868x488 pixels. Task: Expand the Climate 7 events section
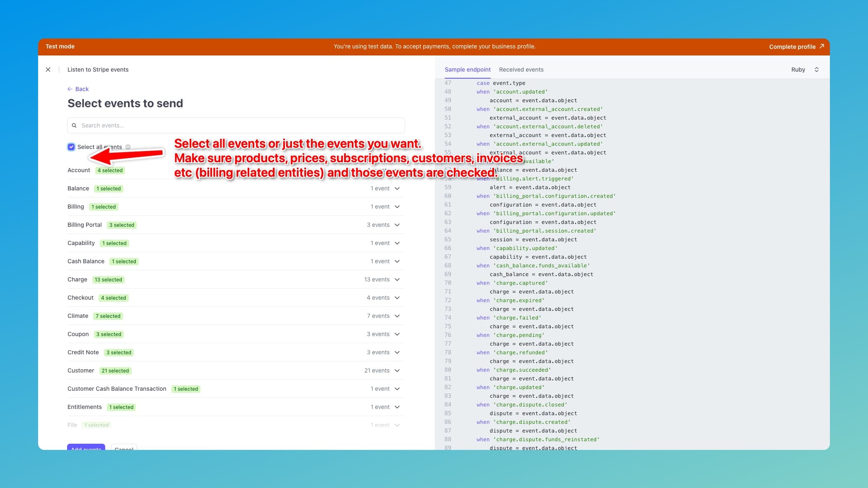(x=397, y=316)
